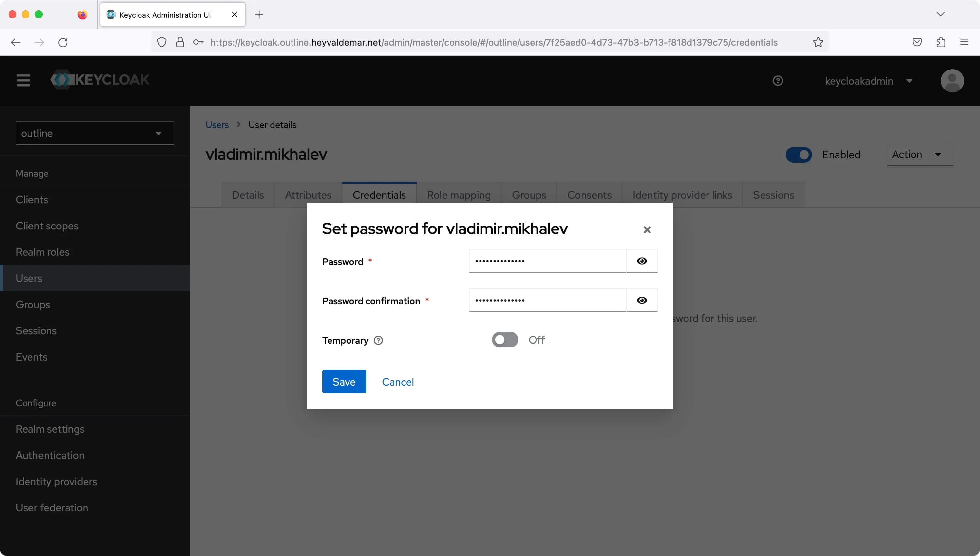Reload the current page
The width and height of the screenshot is (980, 556).
tap(63, 42)
